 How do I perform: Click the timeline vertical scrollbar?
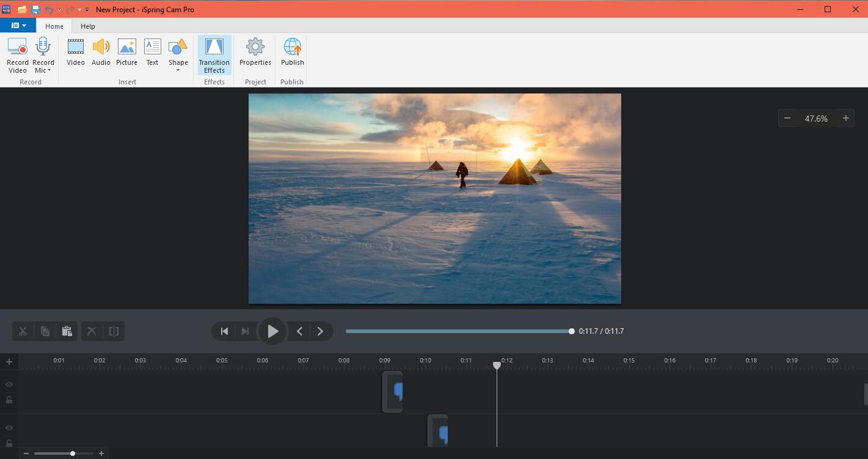point(866,394)
